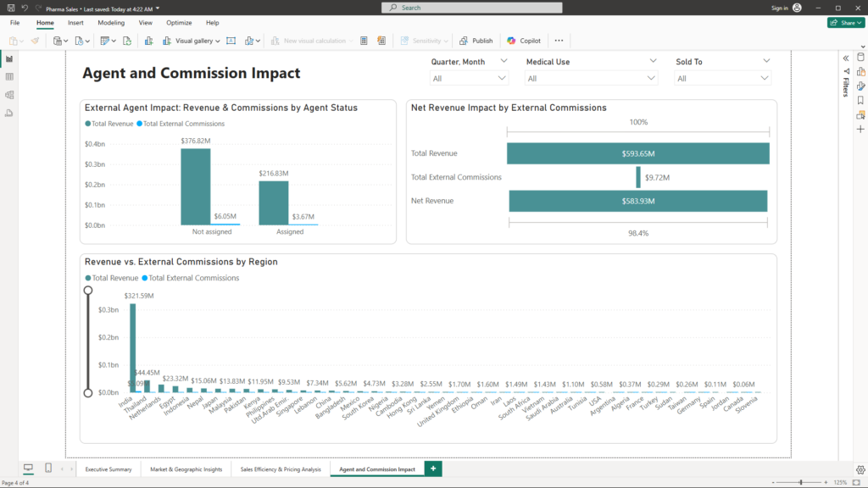The height and width of the screenshot is (488, 868).
Task: Switch to Model view in left sidebar
Action: (x=9, y=95)
